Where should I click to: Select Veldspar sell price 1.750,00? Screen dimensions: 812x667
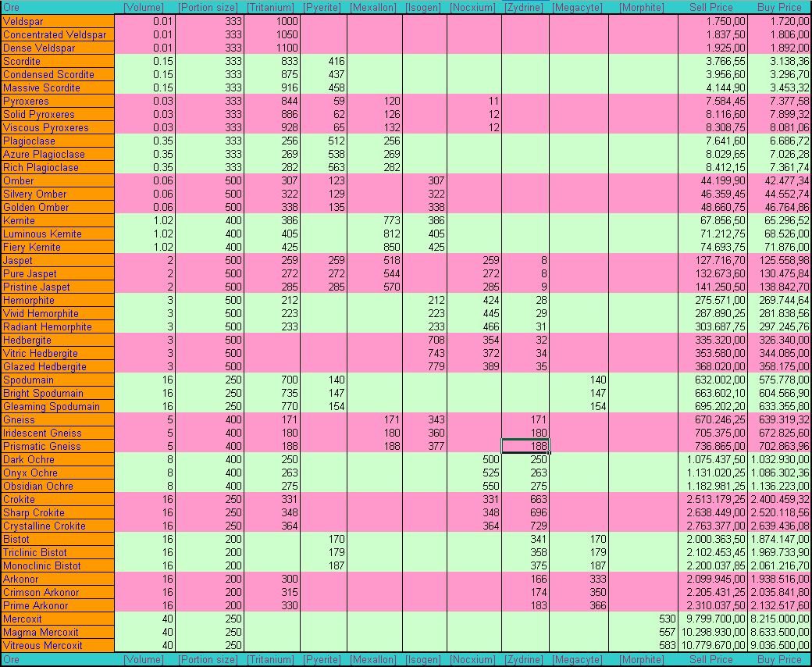click(x=713, y=21)
